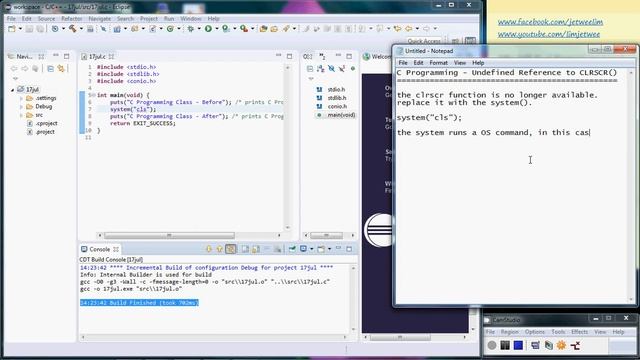Image resolution: width=640 pixels, height=360 pixels.
Task: Click the Save icon in Eclipse toolbar
Action: pos(29,29)
